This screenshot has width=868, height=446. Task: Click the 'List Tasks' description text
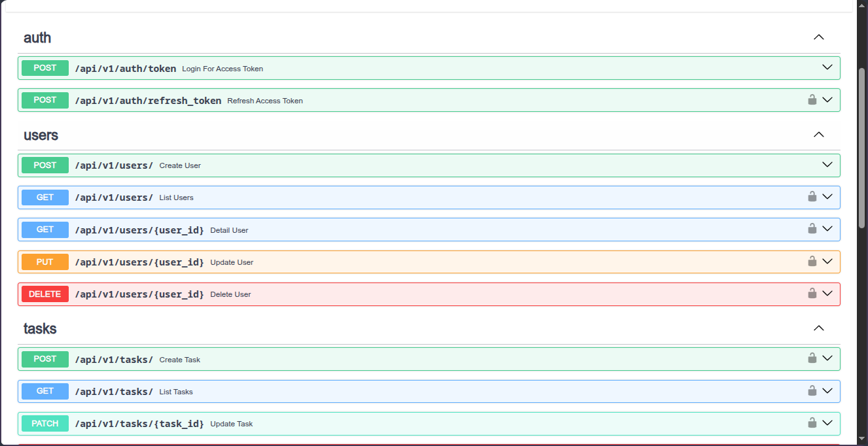(x=176, y=392)
